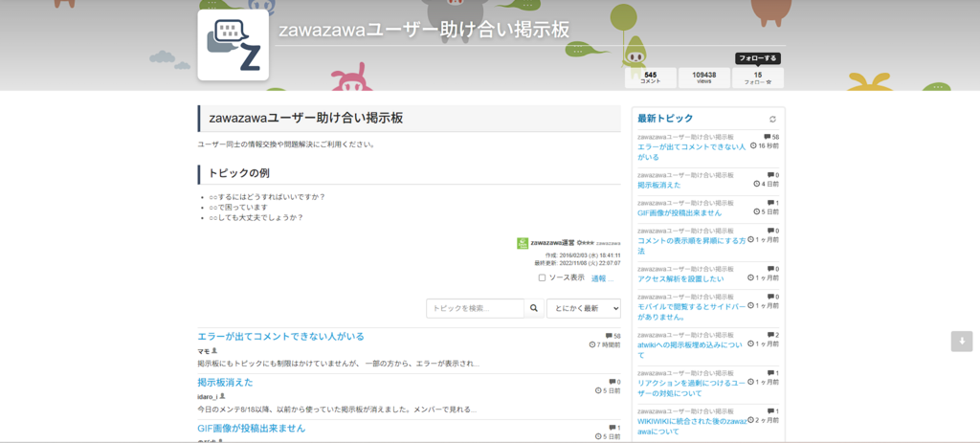Viewport: 980px width, 443px height.
Task: Click the 最終更新: 2022/11/08 timestamp
Action: (577, 263)
